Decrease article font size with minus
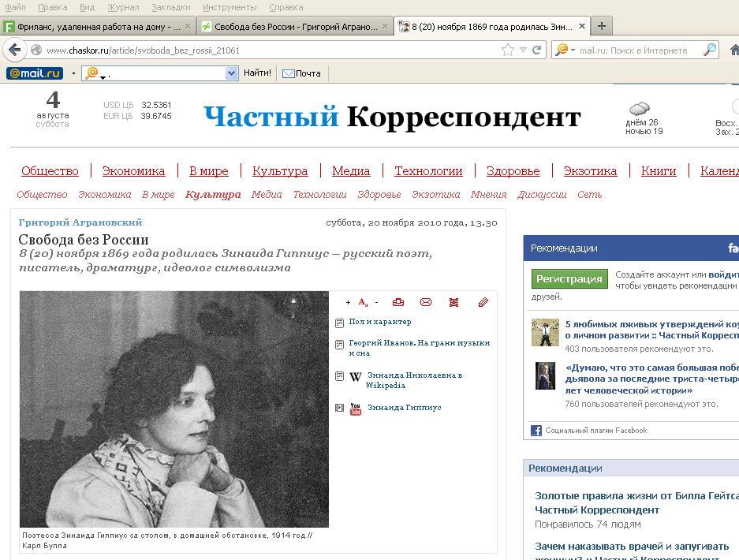The height and width of the screenshot is (560, 739). 376,303
